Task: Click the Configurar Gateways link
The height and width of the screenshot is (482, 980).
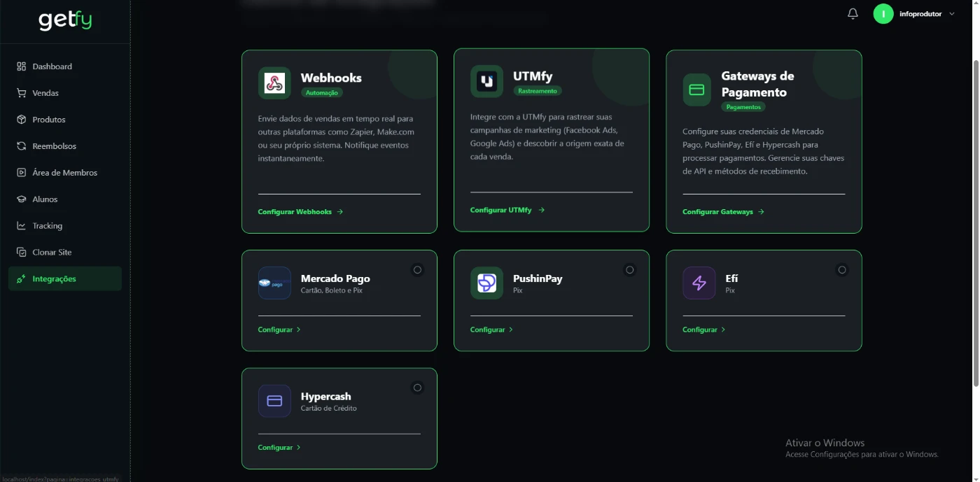Action: pos(723,212)
